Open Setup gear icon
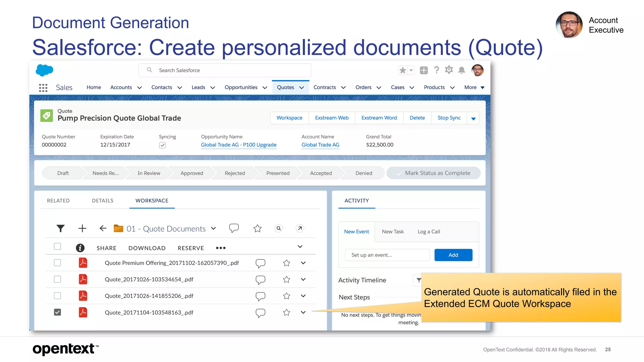This screenshot has height=362, width=644. pos(449,70)
